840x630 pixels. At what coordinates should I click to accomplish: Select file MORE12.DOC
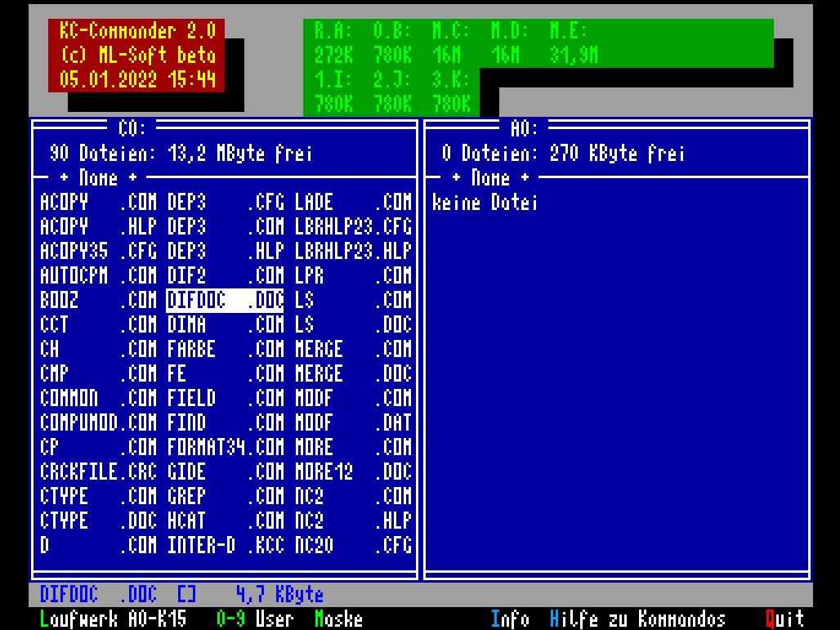[x=353, y=472]
